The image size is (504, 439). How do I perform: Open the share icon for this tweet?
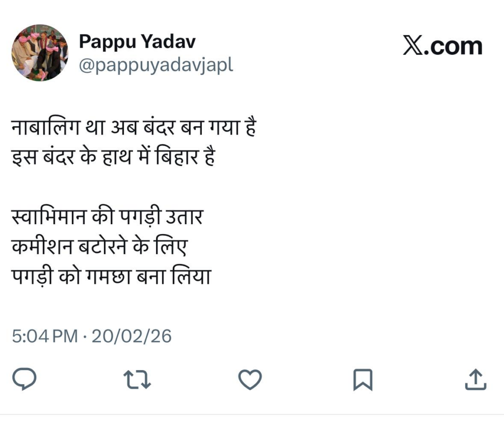coord(476,380)
